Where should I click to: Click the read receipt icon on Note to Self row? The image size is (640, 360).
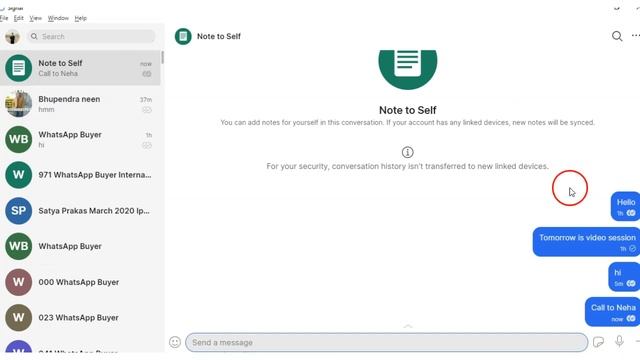pos(147,74)
